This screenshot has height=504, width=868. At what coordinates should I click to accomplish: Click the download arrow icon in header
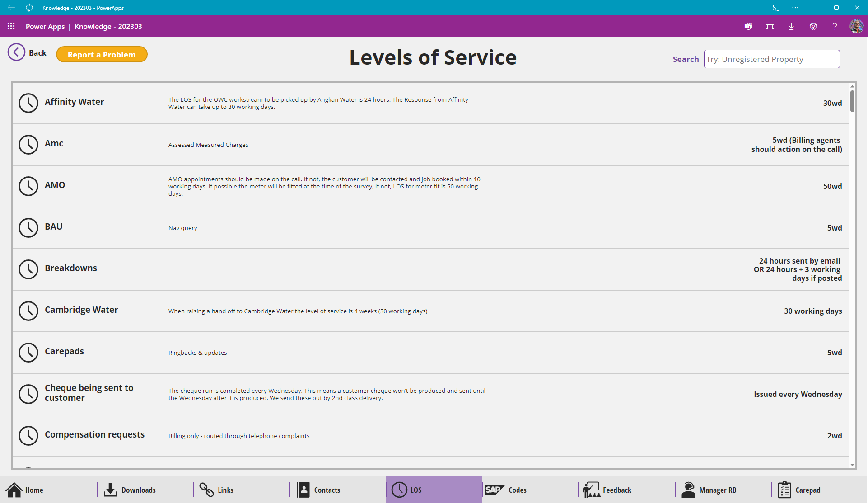792,26
